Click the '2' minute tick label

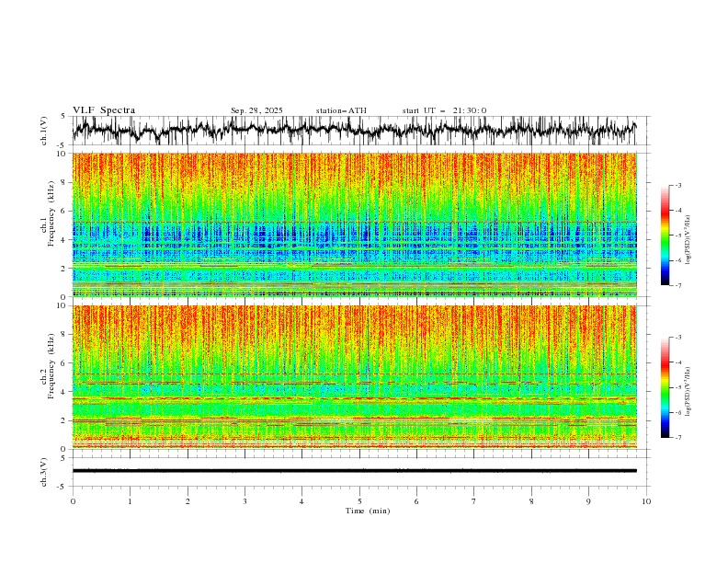(188, 501)
